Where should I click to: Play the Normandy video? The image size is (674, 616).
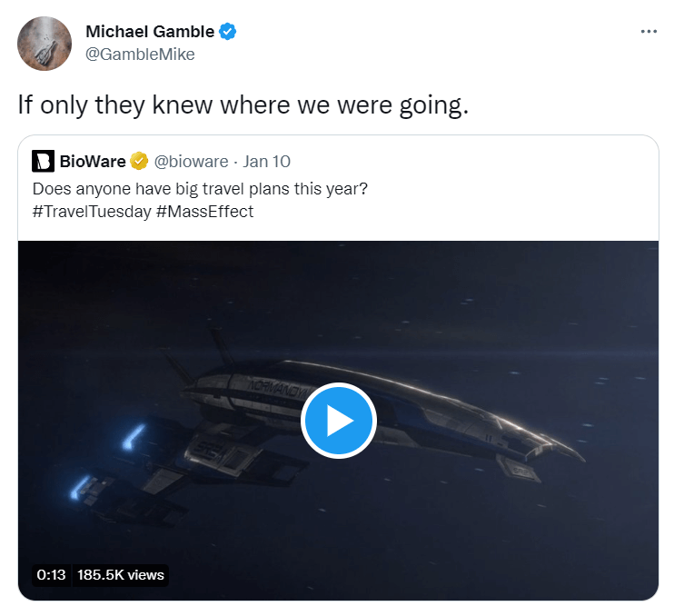pos(339,421)
